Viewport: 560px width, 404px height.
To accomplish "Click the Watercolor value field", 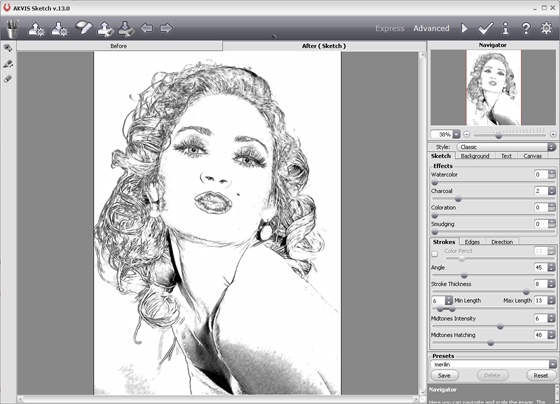I will pyautogui.click(x=541, y=174).
